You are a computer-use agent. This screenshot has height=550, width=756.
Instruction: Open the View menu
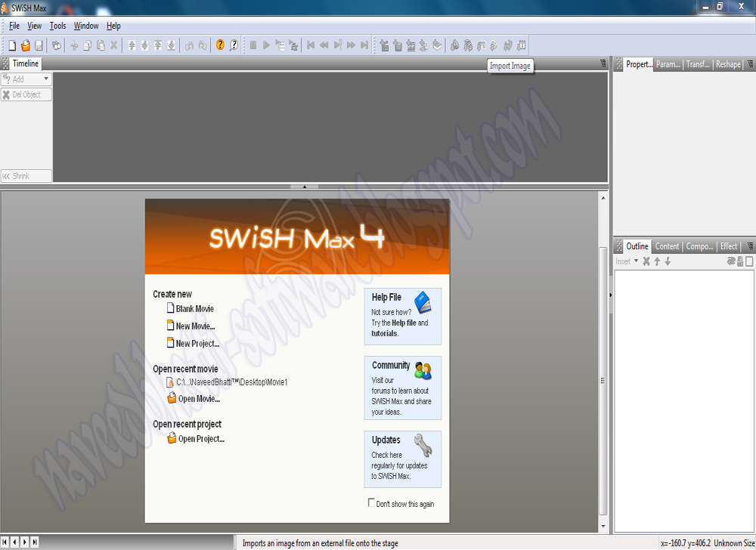tap(34, 26)
